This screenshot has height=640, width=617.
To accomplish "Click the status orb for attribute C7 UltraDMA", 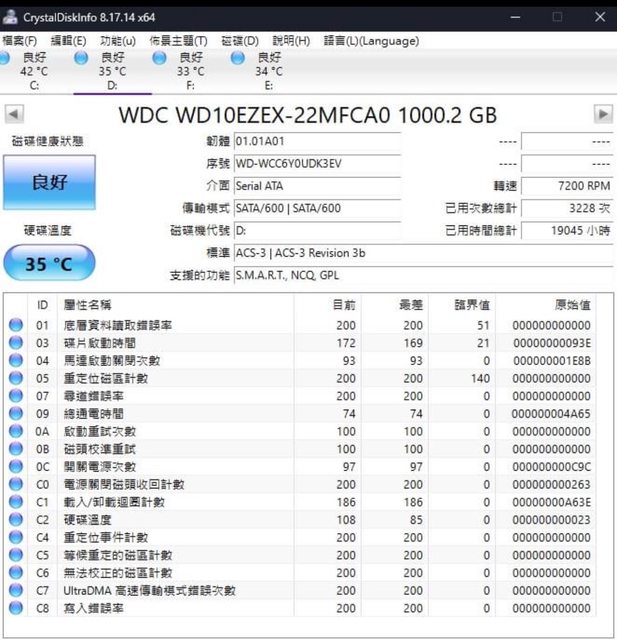I will click(15, 591).
